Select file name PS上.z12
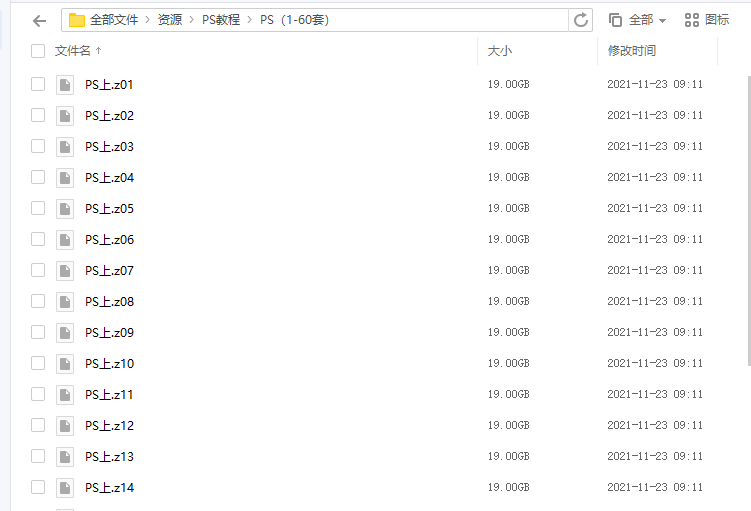 (109, 426)
